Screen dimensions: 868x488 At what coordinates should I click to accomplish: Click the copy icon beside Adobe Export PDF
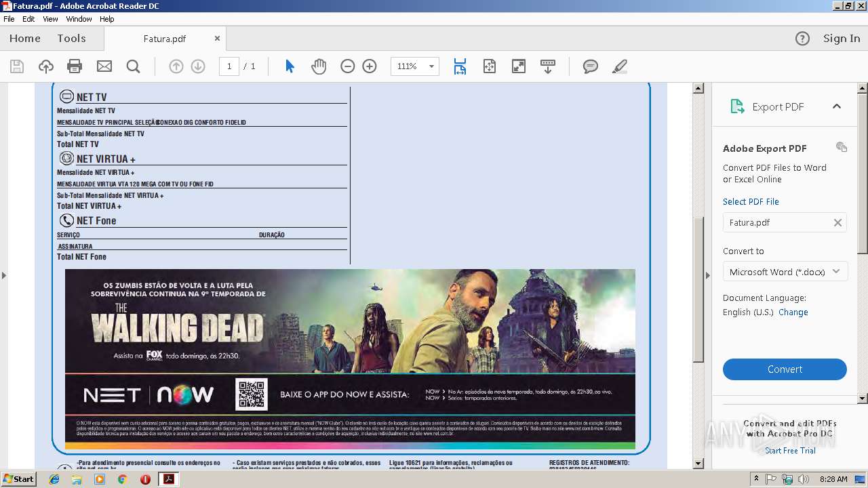[842, 147]
